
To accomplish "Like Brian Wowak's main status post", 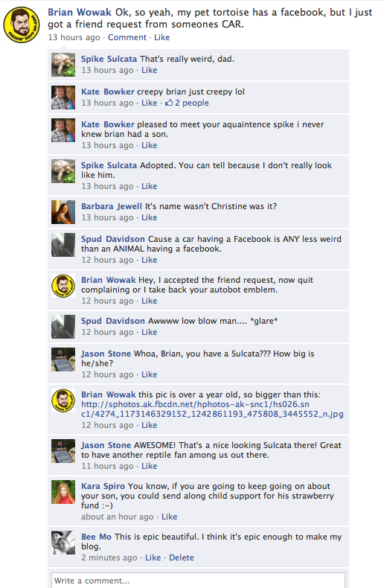I will click(x=162, y=37).
